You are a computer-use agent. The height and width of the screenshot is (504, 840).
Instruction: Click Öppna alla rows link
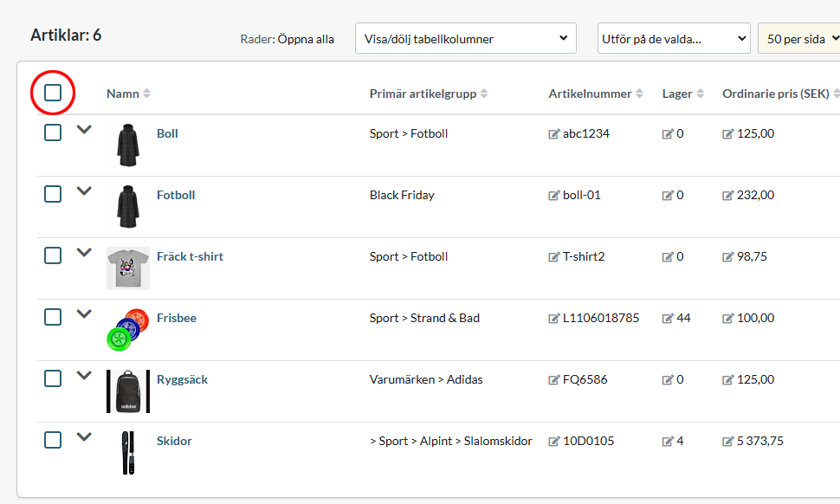tap(306, 39)
